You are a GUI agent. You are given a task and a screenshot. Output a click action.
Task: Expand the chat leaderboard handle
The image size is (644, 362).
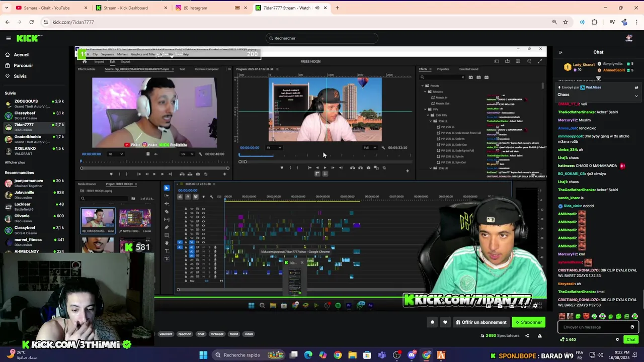598,78
